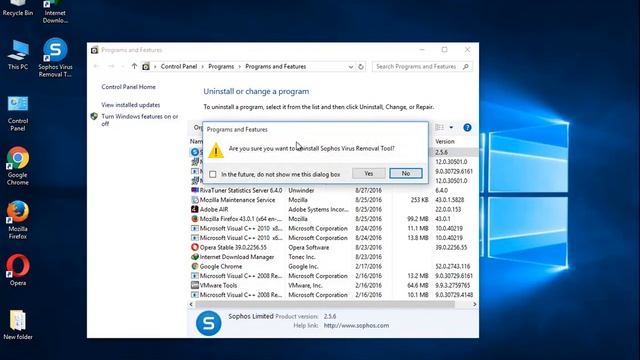The width and height of the screenshot is (640, 360).
Task: Click the Opera Stable program icon
Action: (x=195, y=247)
